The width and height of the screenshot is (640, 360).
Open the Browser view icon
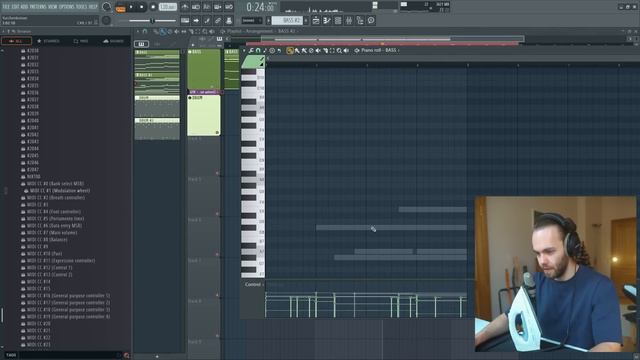pos(360,20)
